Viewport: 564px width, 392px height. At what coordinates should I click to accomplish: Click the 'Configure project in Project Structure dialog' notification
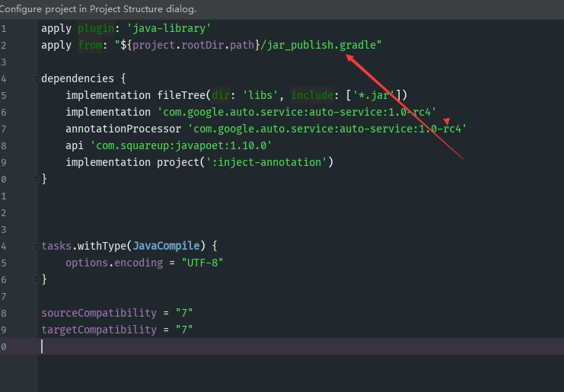[x=98, y=9]
